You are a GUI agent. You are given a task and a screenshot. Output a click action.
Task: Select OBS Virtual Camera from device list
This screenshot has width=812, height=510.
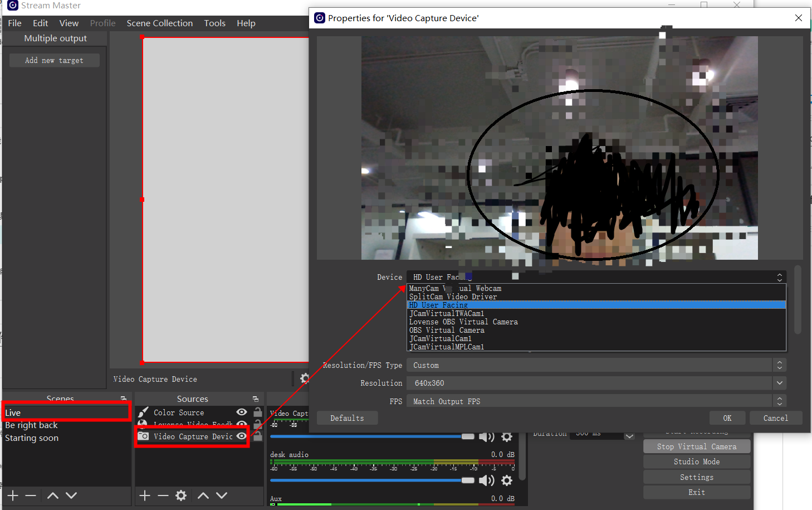tap(447, 331)
